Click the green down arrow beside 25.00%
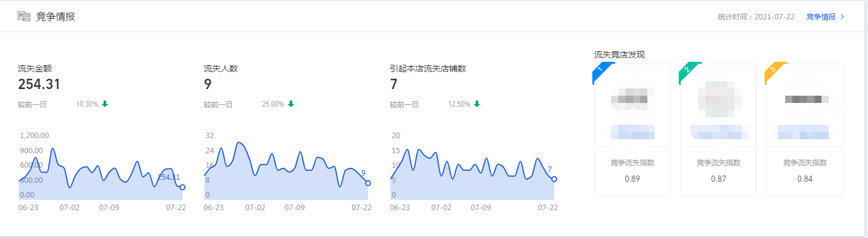This screenshot has width=868, height=238. [291, 104]
